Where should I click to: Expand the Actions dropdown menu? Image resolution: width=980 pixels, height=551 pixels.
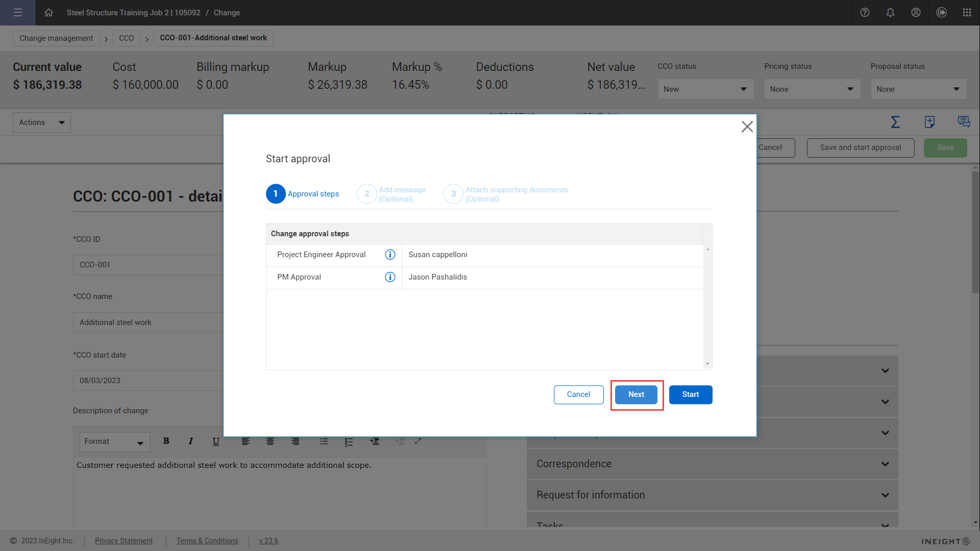[42, 122]
